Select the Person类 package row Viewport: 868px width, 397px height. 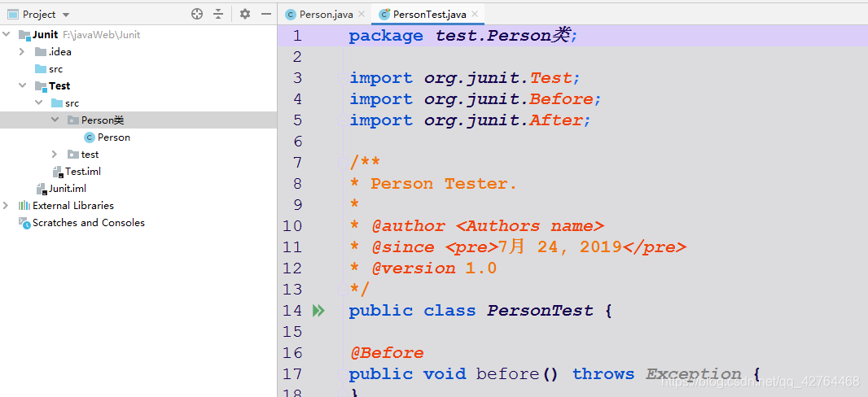click(x=138, y=120)
